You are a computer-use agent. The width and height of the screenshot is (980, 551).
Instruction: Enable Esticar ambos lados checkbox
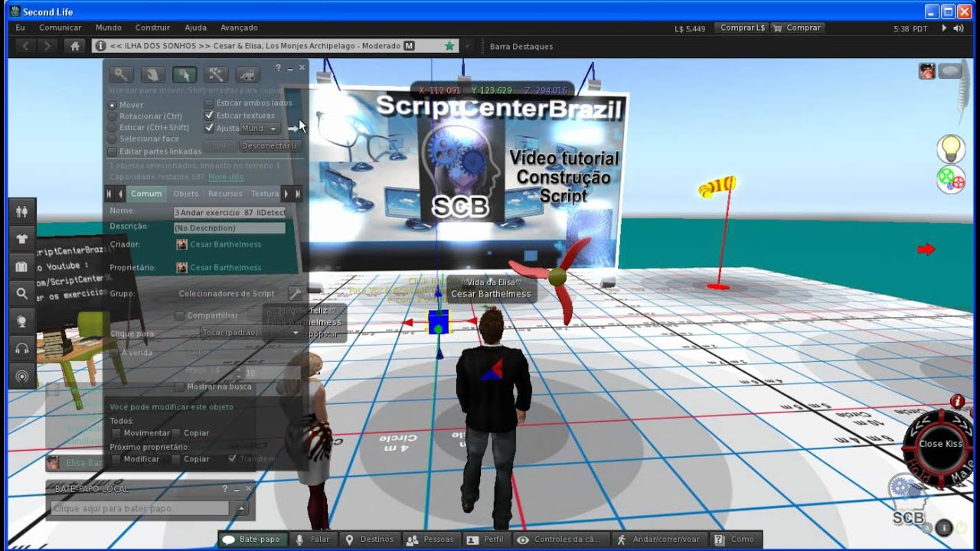click(209, 103)
